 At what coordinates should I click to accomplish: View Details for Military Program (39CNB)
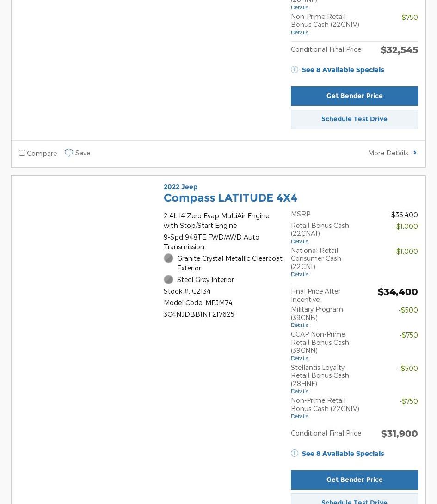(299, 325)
